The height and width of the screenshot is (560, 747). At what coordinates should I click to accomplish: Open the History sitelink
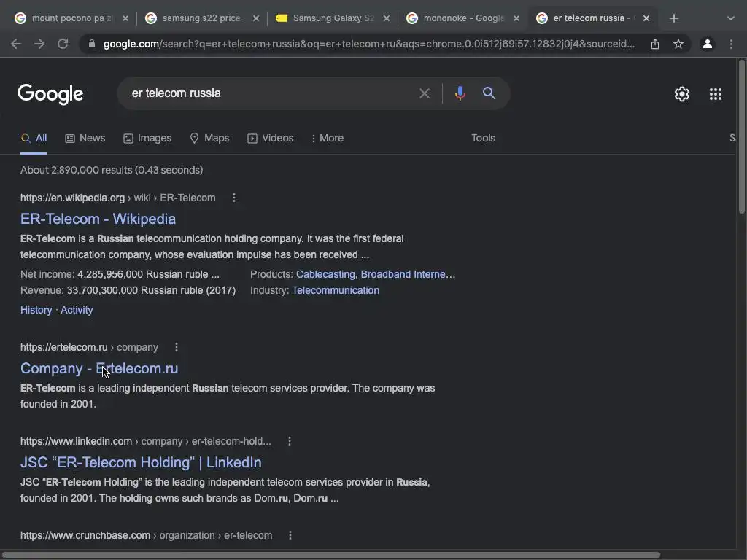click(x=36, y=310)
